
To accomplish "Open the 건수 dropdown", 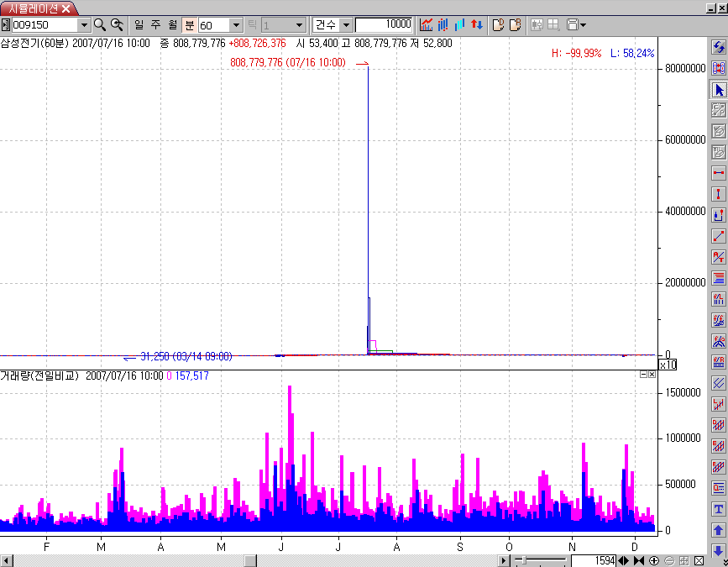I will click(345, 25).
